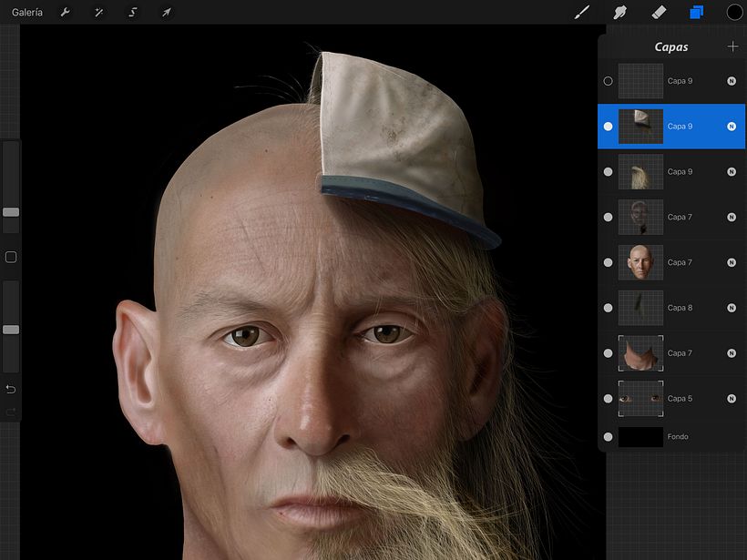This screenshot has width=747, height=560.
Task: Go back to Galería
Action: (27, 13)
